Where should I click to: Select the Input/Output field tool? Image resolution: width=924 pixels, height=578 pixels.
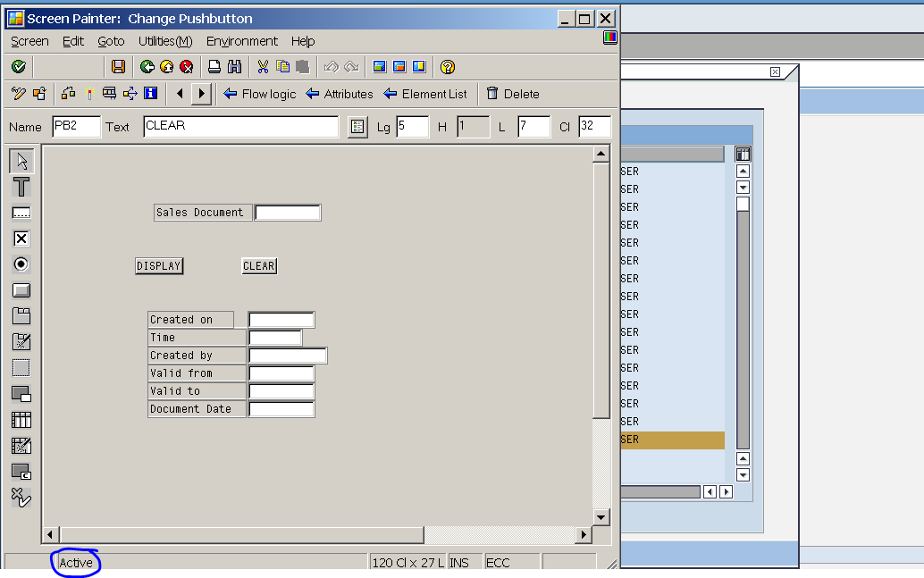[x=20, y=213]
